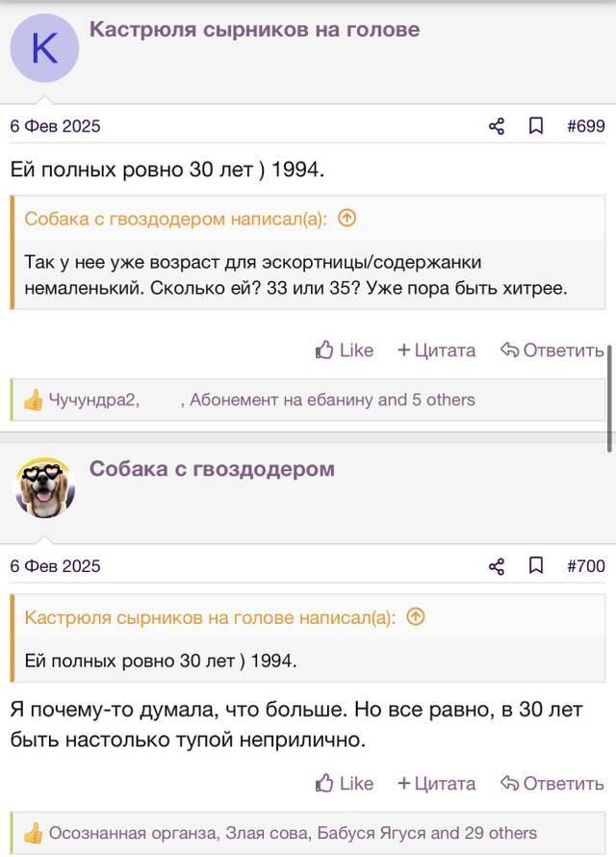This screenshot has width=616, height=857.
Task: Open post number #700 permalink
Action: (586, 566)
